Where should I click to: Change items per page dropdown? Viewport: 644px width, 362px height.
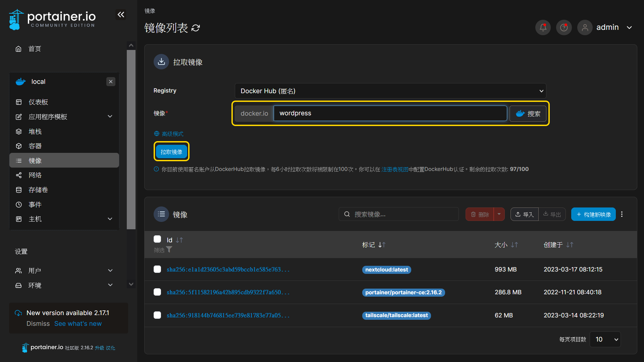pos(605,340)
